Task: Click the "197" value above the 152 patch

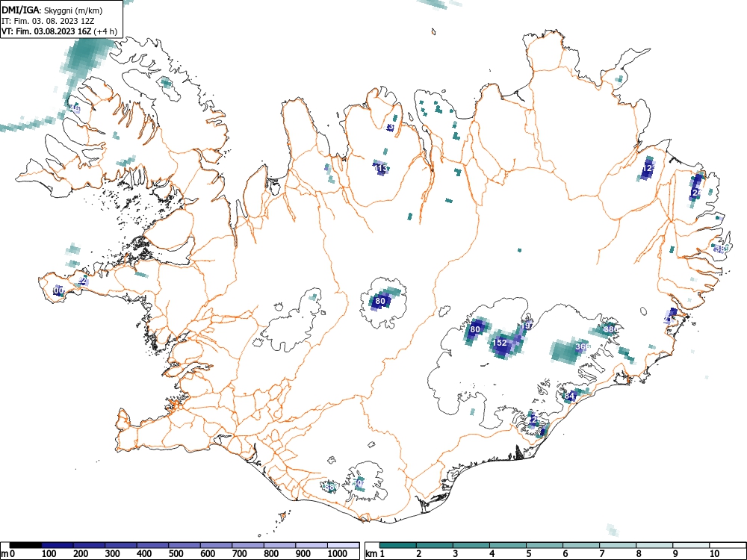Action: coord(526,326)
